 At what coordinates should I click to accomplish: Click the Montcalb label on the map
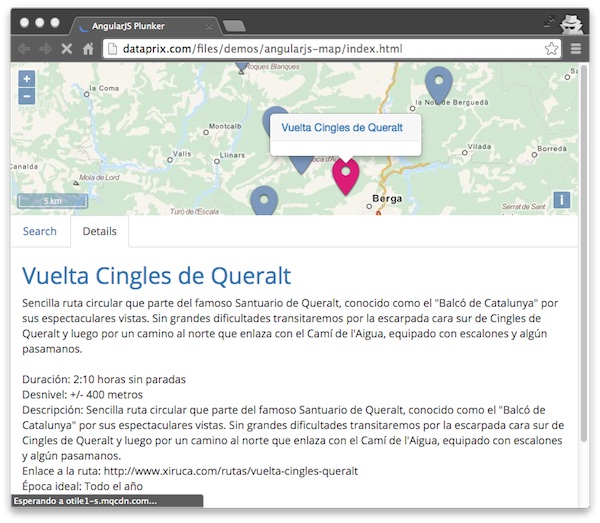[225, 126]
